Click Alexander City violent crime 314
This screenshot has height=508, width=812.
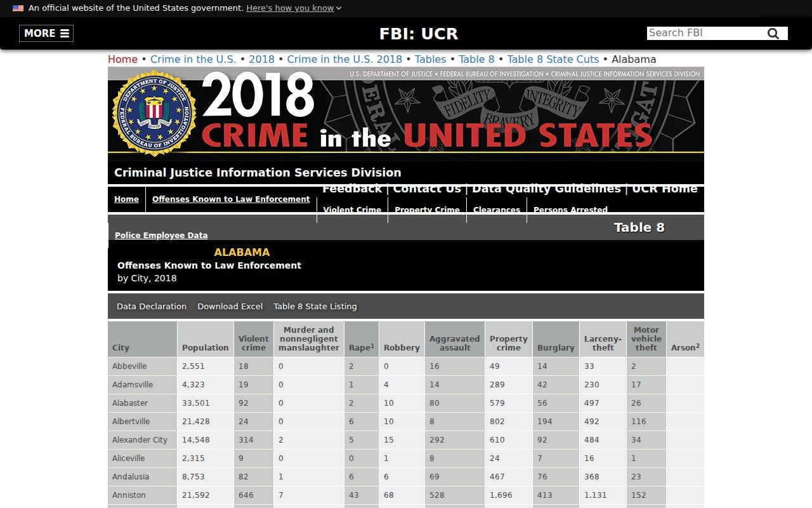coord(246,440)
